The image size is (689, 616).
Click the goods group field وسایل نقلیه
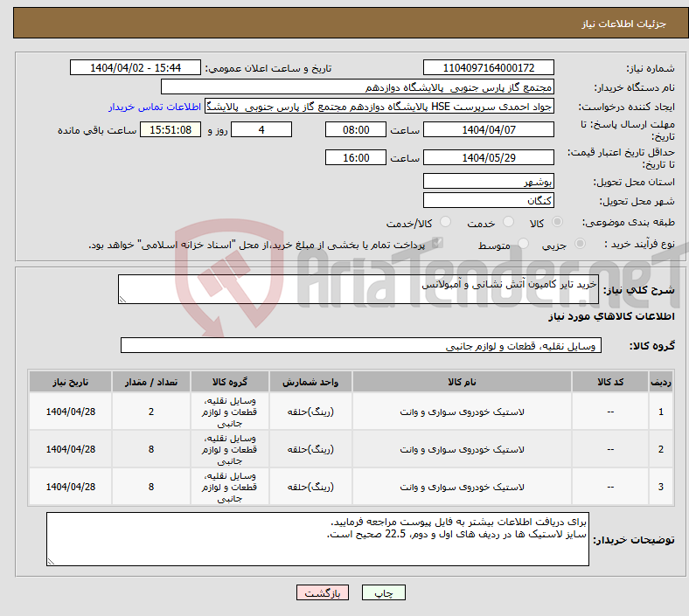click(361, 345)
